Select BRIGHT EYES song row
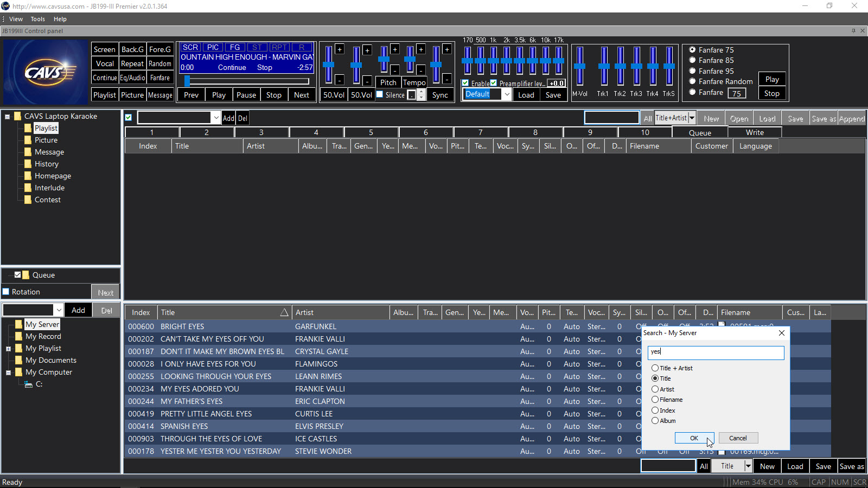868x488 pixels. [x=477, y=326]
